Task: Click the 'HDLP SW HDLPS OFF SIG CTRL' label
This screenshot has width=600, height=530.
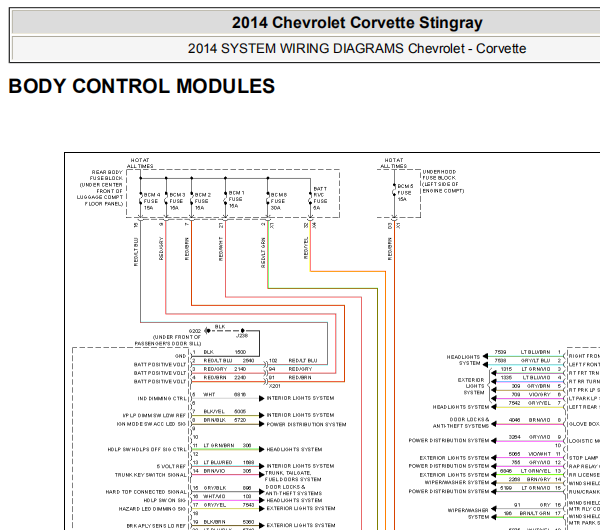Action: 147,449
